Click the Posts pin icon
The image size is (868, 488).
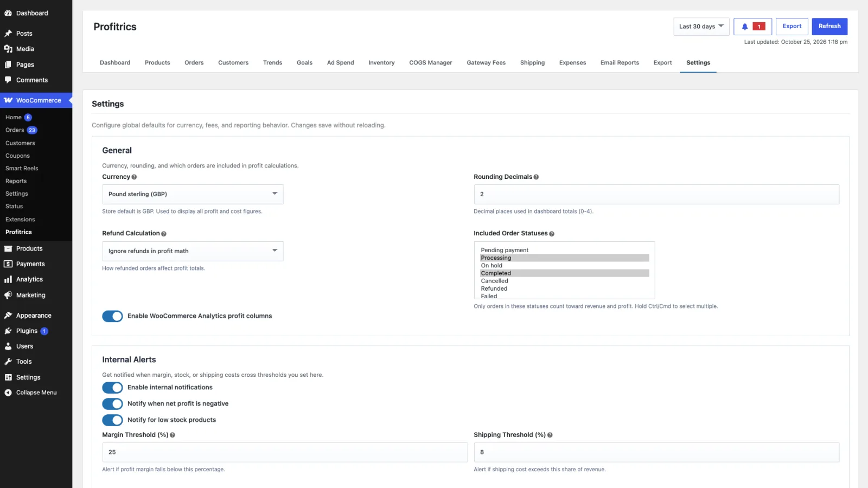click(x=8, y=34)
